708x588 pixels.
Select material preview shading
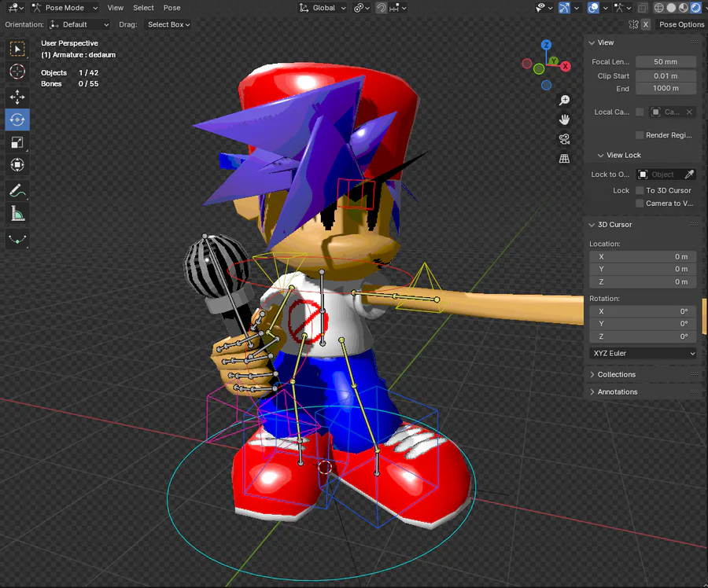pyautogui.click(x=684, y=8)
